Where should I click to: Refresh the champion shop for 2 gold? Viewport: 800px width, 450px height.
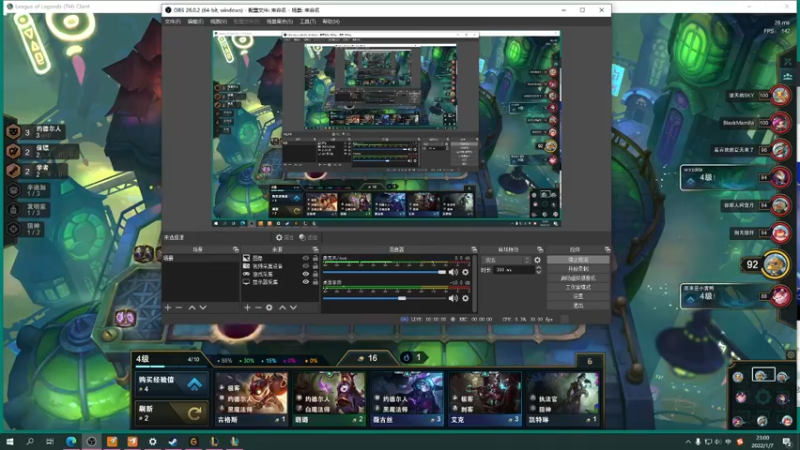(172, 413)
